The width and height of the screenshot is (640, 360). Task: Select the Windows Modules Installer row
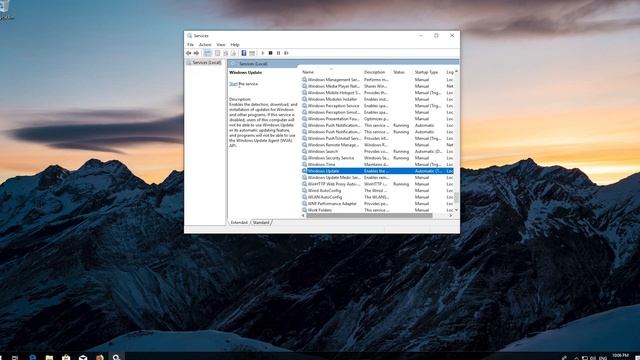(378, 99)
